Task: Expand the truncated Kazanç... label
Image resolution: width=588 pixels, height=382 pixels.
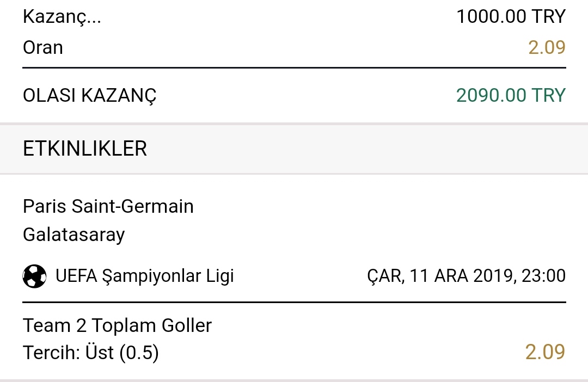Action: 62,17
